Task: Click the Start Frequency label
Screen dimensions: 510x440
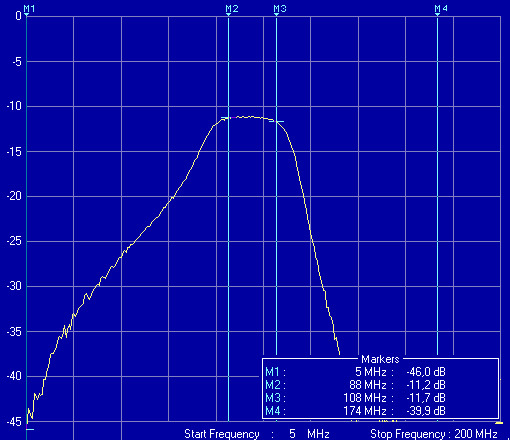Action: [x=222, y=434]
